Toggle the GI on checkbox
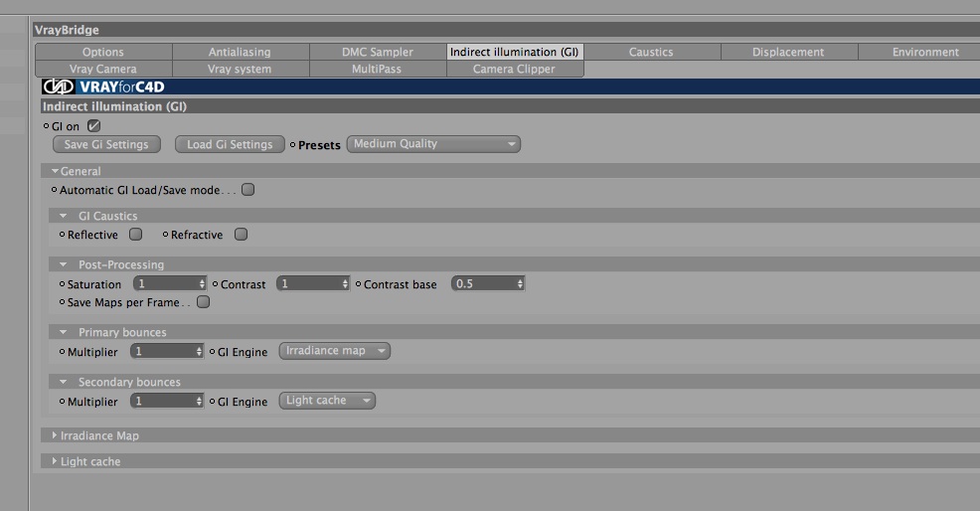980x511 pixels. 93,126
